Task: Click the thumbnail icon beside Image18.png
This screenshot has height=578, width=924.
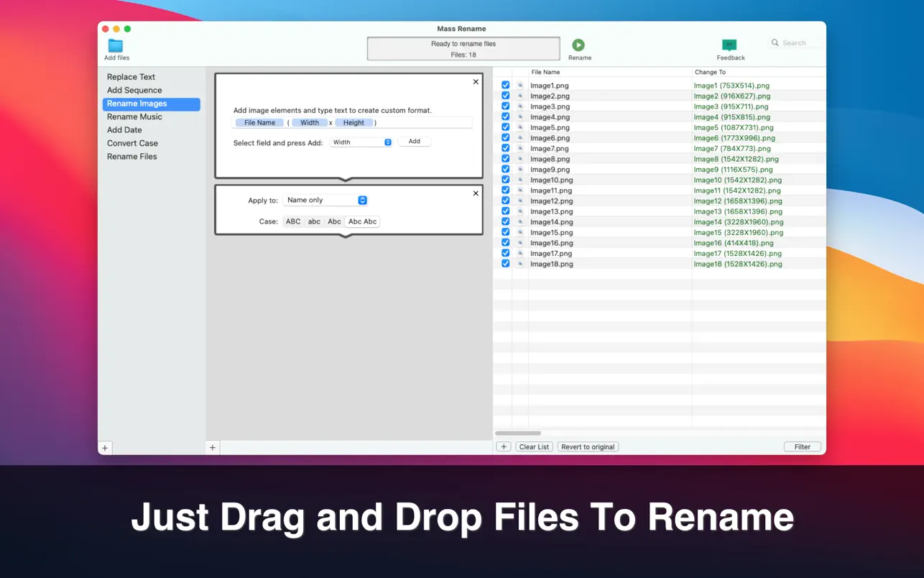Action: click(519, 264)
